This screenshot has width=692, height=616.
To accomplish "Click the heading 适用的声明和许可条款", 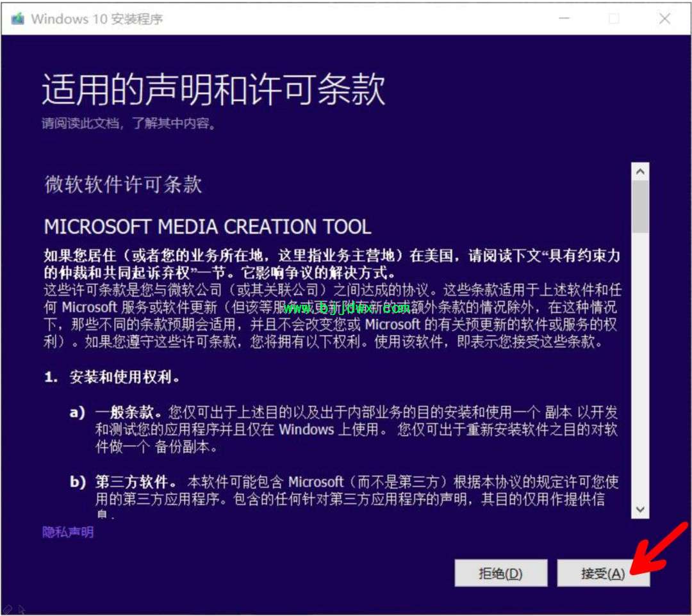I will [213, 89].
